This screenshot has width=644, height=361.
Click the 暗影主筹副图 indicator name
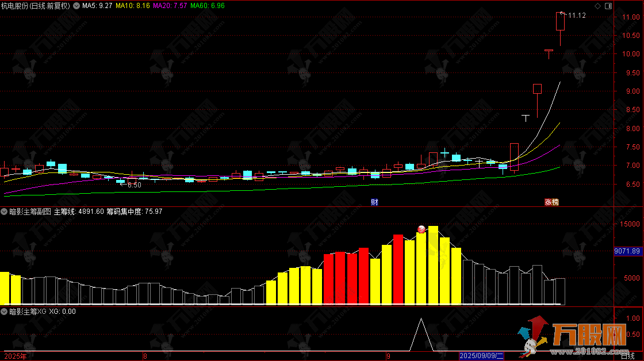click(30, 212)
